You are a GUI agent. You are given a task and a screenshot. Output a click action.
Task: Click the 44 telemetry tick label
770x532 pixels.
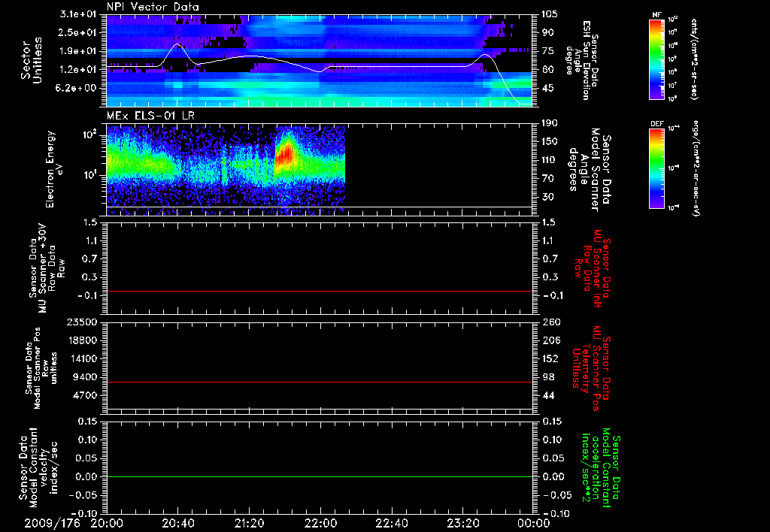(x=547, y=395)
